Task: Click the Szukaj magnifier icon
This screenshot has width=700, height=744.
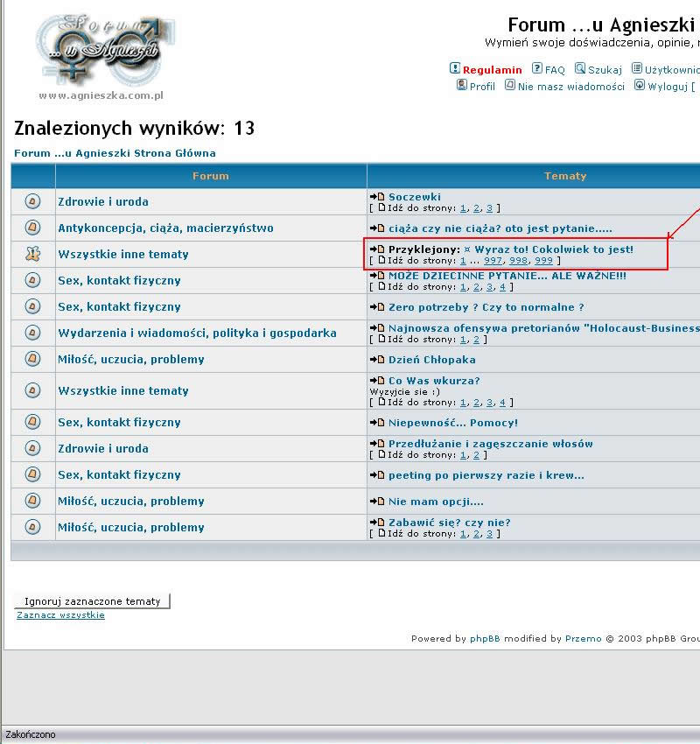Action: tap(580, 68)
